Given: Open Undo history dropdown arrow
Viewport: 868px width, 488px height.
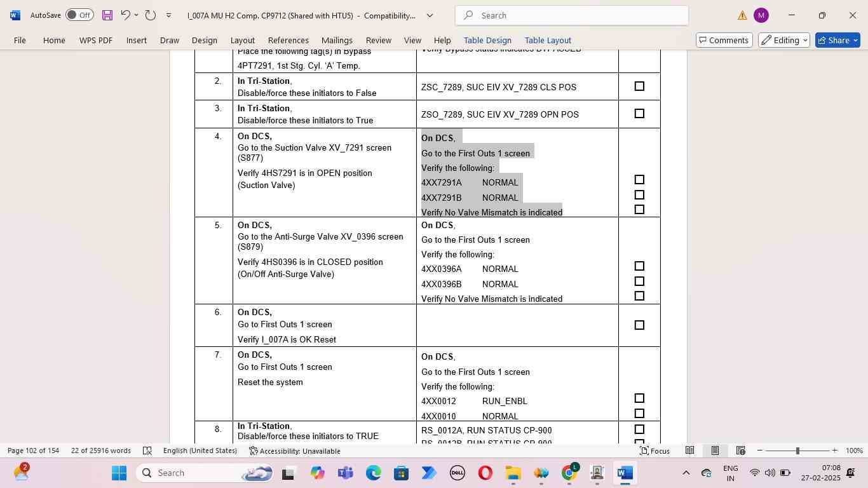Looking at the screenshot, I should (136, 15).
